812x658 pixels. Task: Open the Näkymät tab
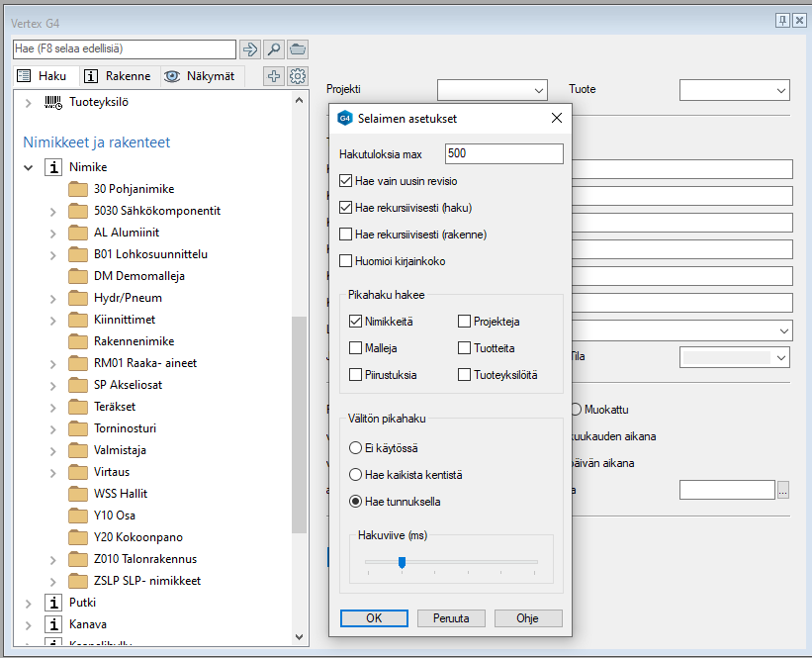[x=200, y=76]
